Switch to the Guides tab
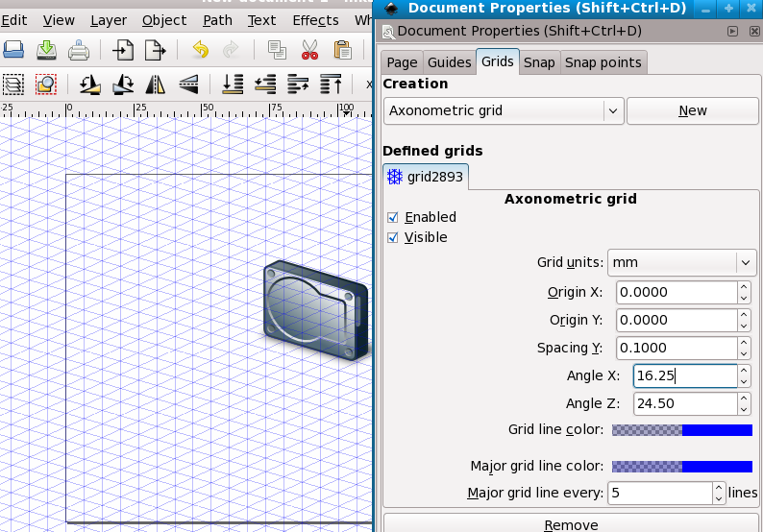 (x=449, y=62)
